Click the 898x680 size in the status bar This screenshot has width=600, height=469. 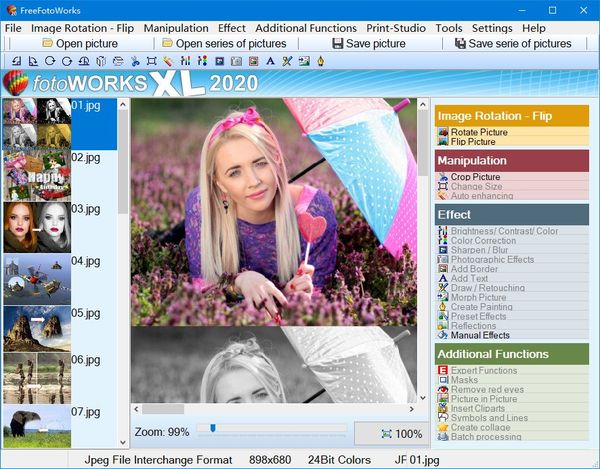tap(270, 460)
